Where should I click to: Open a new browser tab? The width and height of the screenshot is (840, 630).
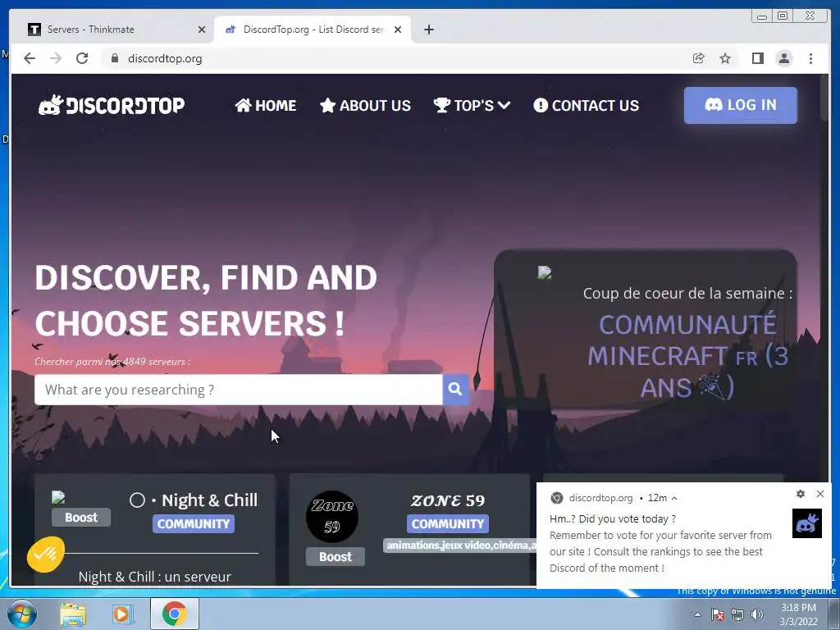[428, 30]
